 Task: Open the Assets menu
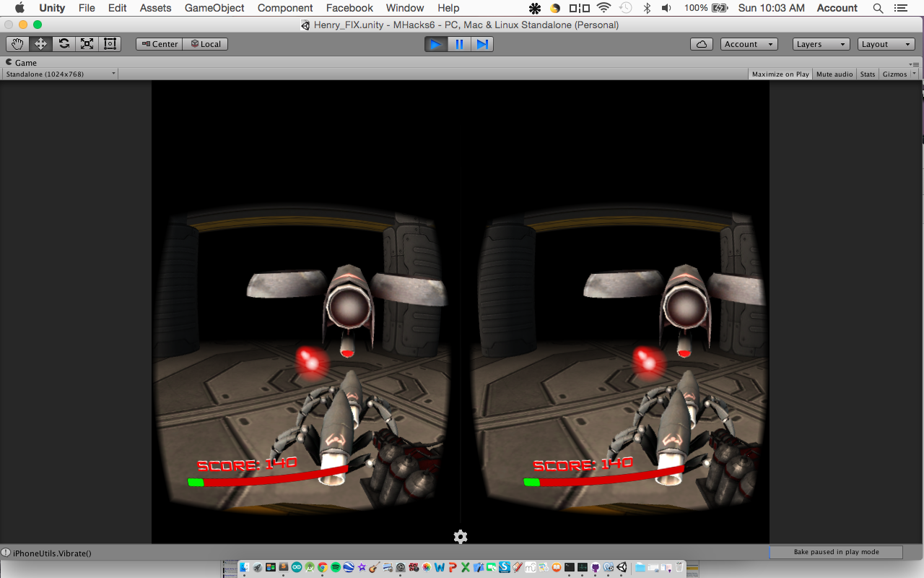pyautogui.click(x=156, y=8)
